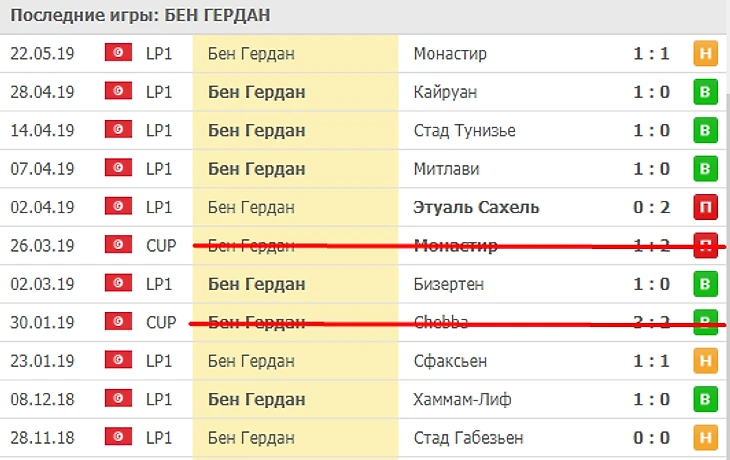Open the Этуаль Сахель team link

click(476, 207)
